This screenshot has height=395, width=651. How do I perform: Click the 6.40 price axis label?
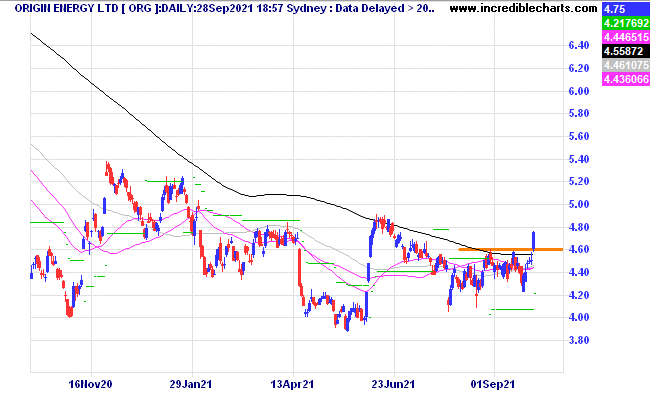coord(579,45)
